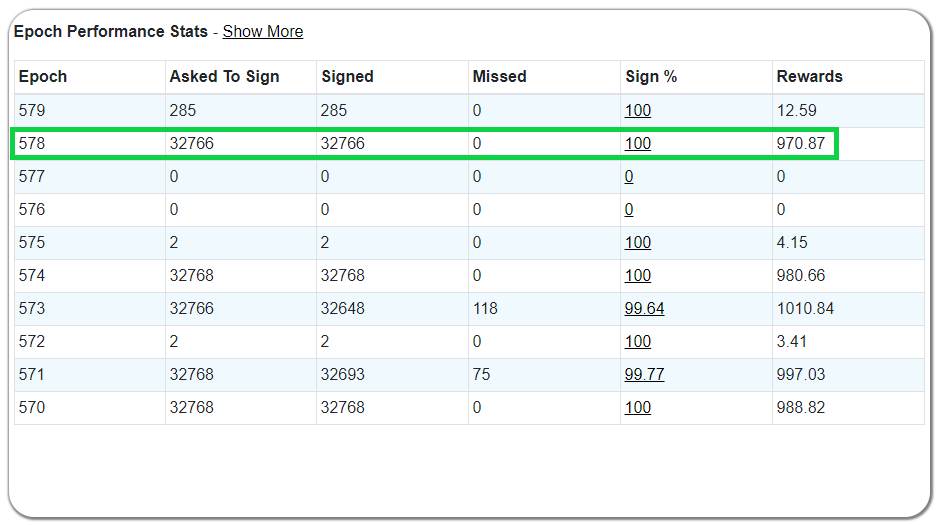Image resolution: width=942 pixels, height=525 pixels.
Task: Open the Show More link
Action: (263, 31)
